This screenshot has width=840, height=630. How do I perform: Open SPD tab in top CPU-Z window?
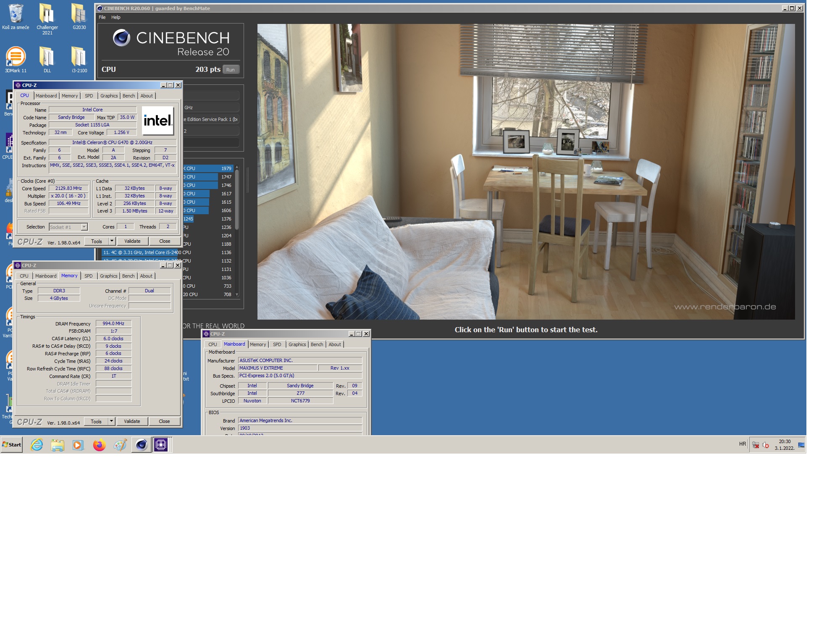click(89, 96)
